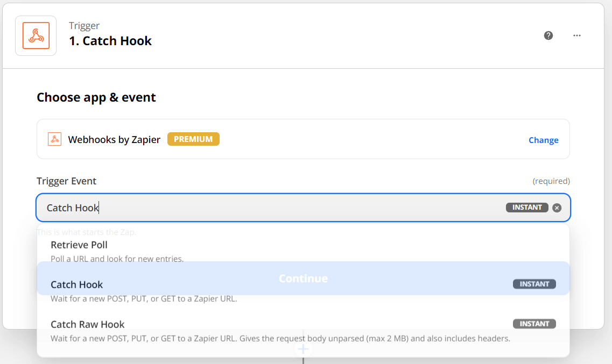Screen dimensions: 612x364
Task: Click the Trigger label above the step name
Action: pos(83,25)
